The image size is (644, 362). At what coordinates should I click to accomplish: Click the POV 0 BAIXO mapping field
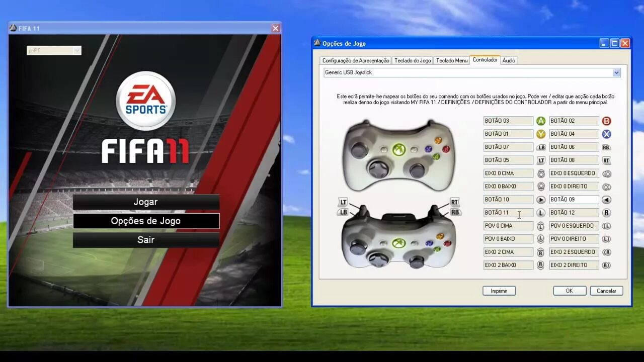(508, 239)
